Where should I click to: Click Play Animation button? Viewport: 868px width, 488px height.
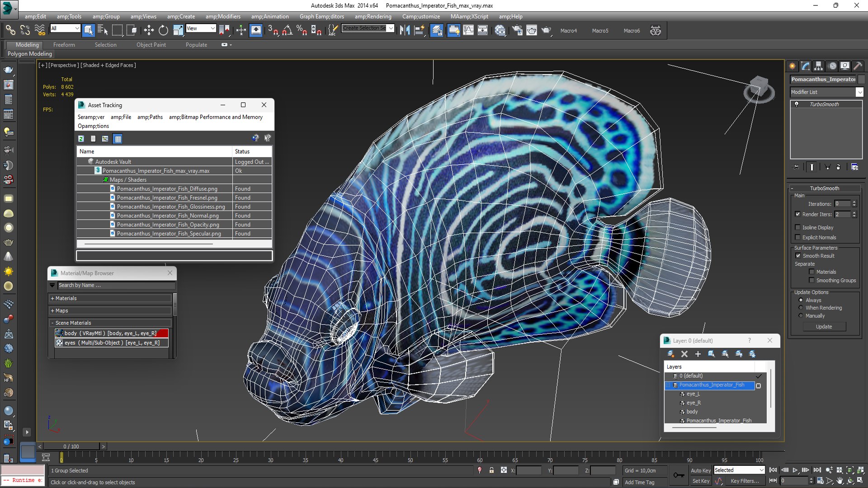[x=795, y=470]
